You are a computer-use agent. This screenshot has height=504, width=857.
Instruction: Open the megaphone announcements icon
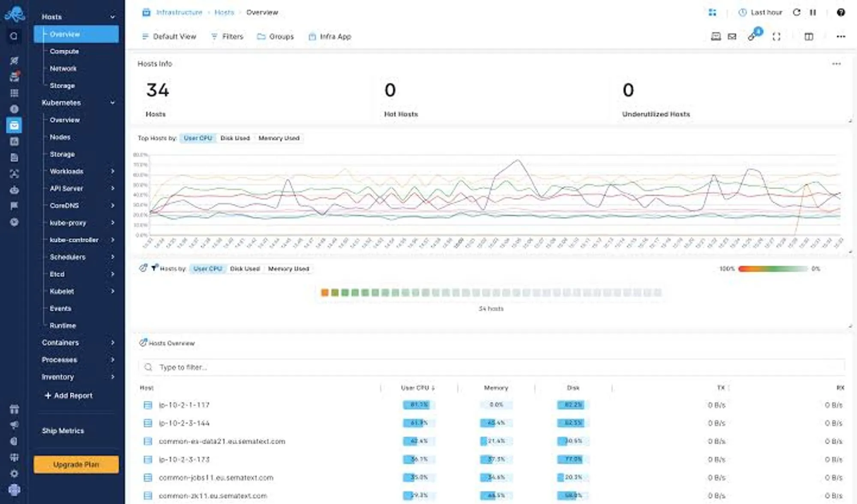(x=14, y=425)
